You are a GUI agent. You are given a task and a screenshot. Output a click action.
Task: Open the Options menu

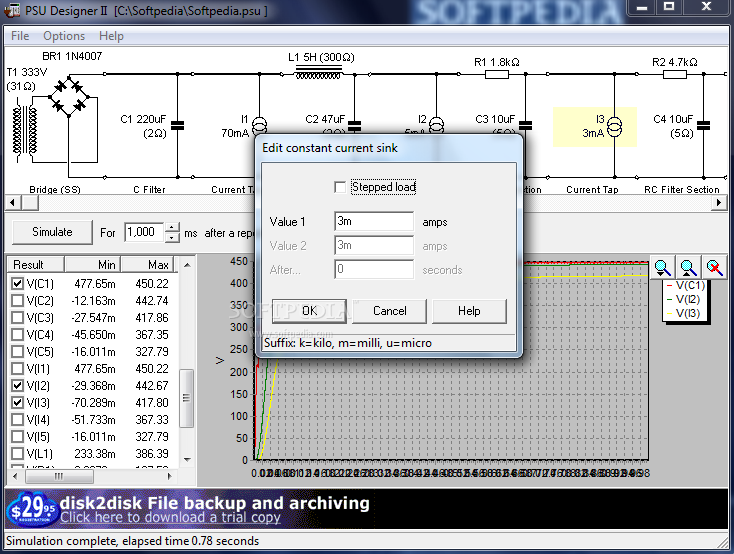point(64,36)
